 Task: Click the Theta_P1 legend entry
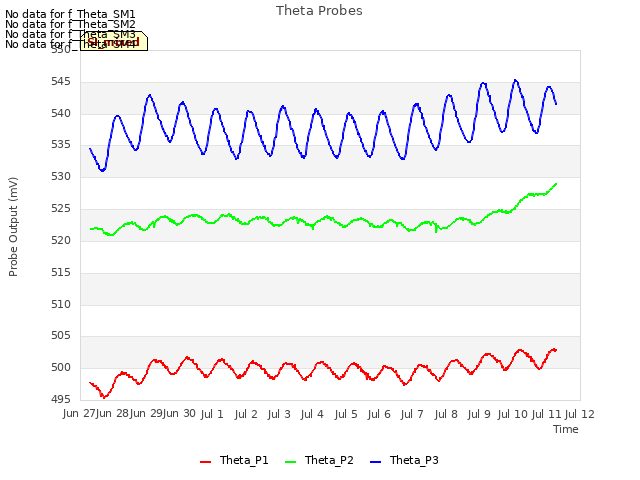coord(234,460)
